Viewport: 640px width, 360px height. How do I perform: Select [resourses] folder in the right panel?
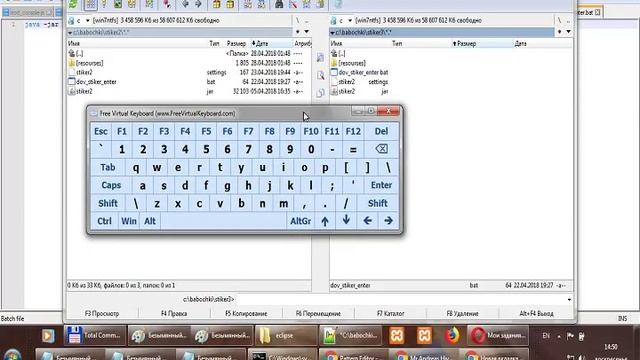tap(352, 63)
